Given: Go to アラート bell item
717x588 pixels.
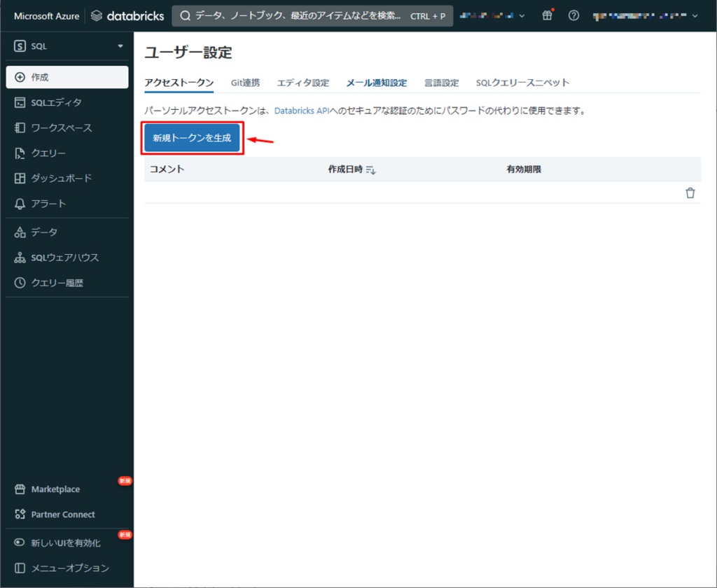Looking at the screenshot, I should (48, 204).
